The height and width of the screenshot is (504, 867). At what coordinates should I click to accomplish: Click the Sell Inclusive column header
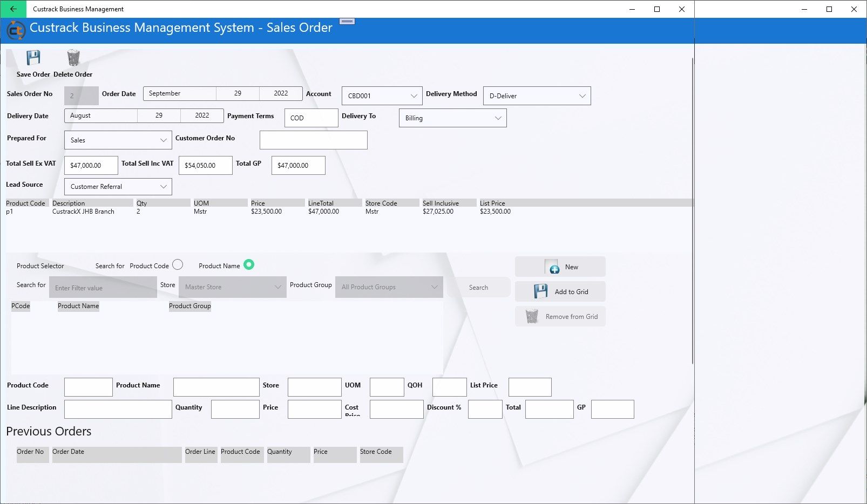point(449,203)
